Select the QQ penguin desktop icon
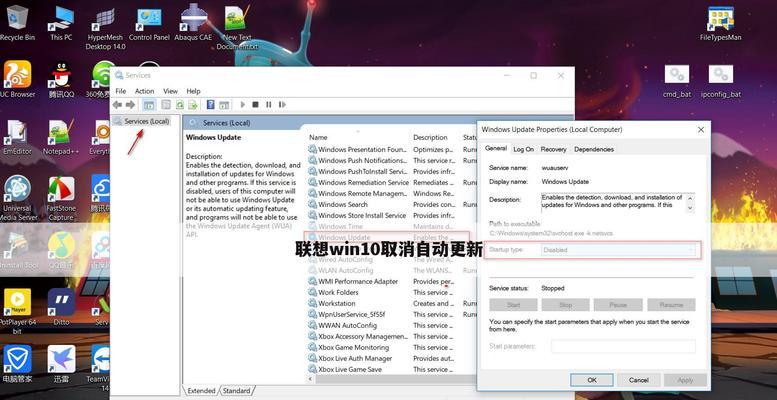Image resolution: width=777 pixels, height=400 pixels. [61, 79]
